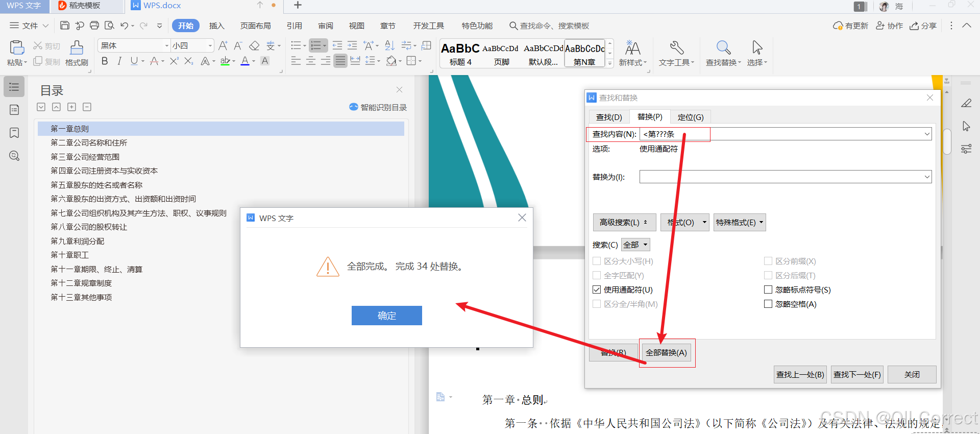Click the Paste icon in ribbon
Viewport: 980px width, 434px height.
[17, 47]
